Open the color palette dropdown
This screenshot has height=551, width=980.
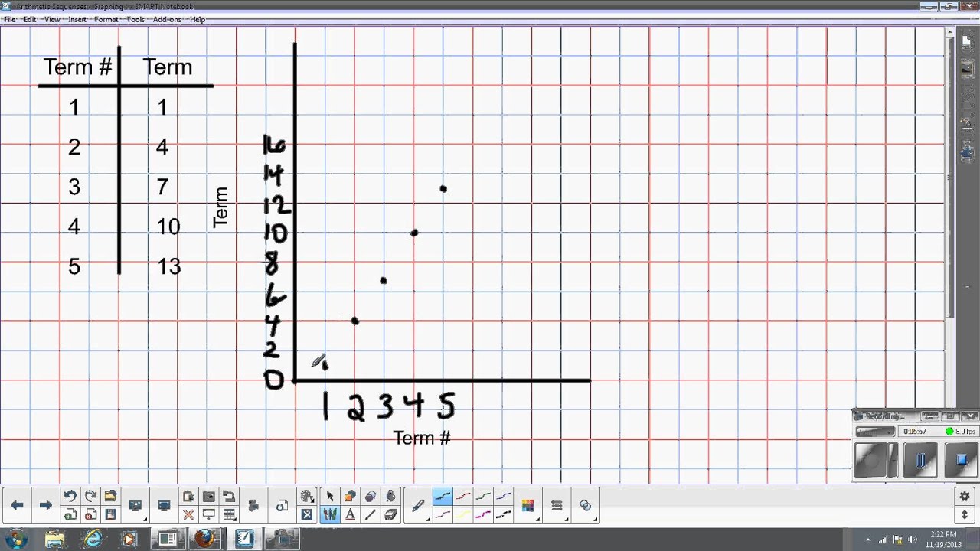tap(528, 505)
